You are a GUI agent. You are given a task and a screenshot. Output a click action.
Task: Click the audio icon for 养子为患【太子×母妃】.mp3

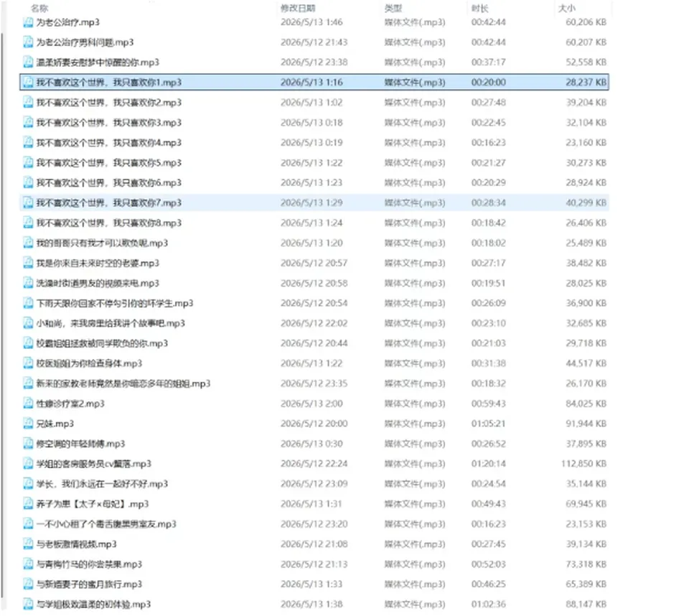(28, 504)
